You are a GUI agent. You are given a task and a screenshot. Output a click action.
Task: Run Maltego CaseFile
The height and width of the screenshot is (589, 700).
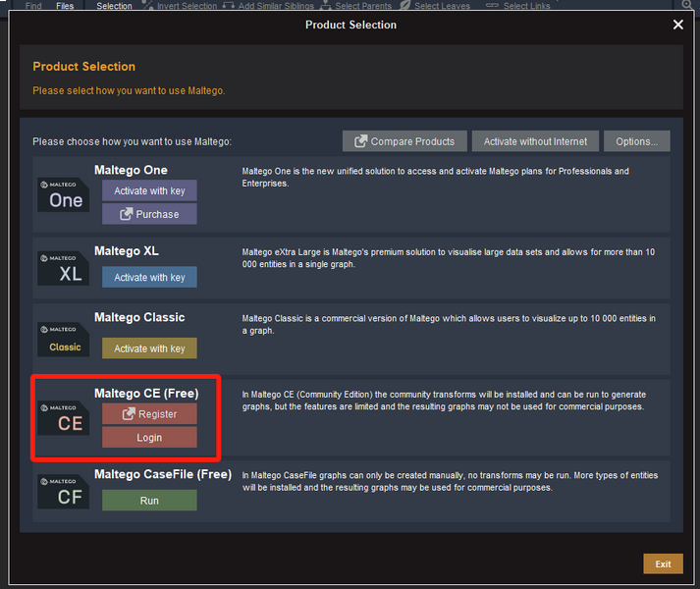(149, 500)
